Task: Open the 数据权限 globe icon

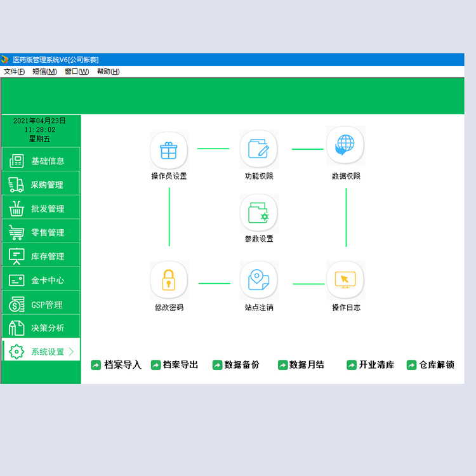Action: point(345,145)
